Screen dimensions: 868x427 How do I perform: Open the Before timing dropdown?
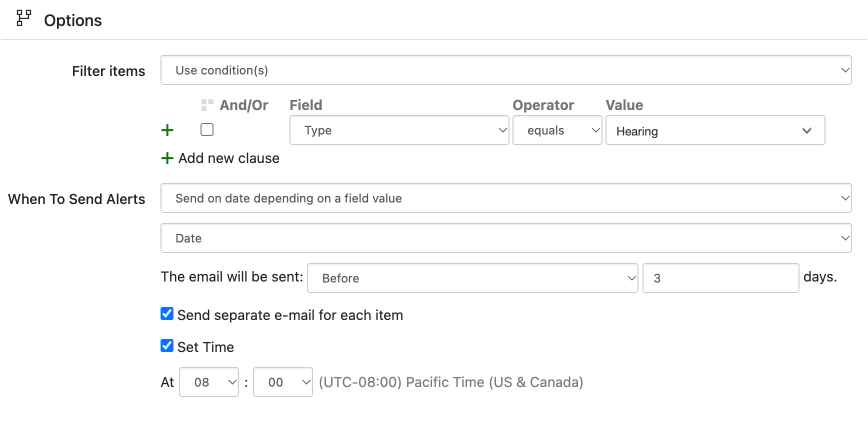tap(472, 278)
